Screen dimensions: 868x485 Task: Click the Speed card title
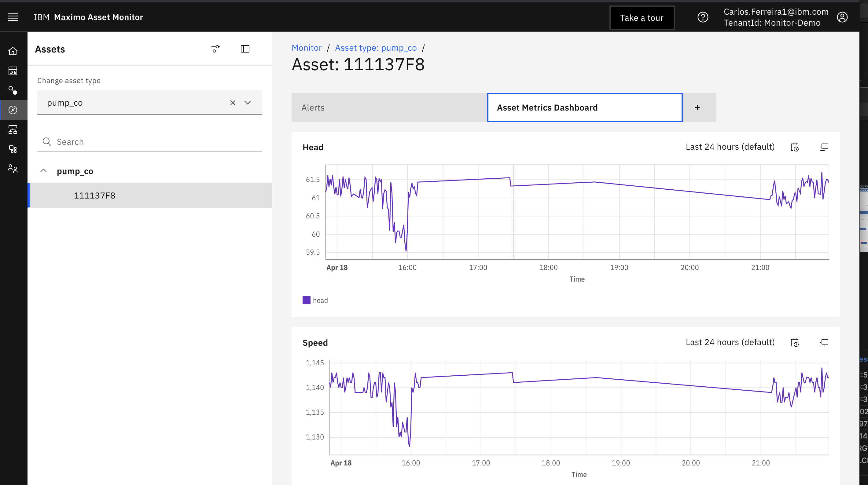(315, 343)
